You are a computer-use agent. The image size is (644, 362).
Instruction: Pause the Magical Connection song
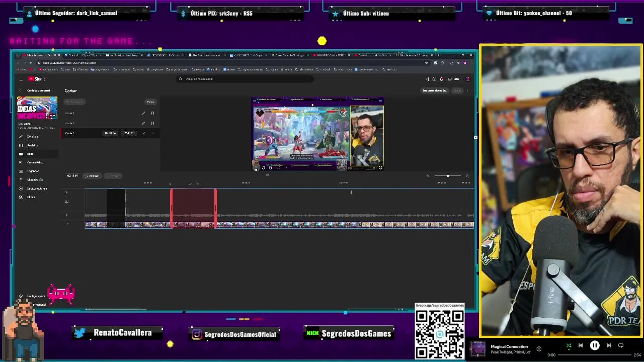[x=595, y=345]
